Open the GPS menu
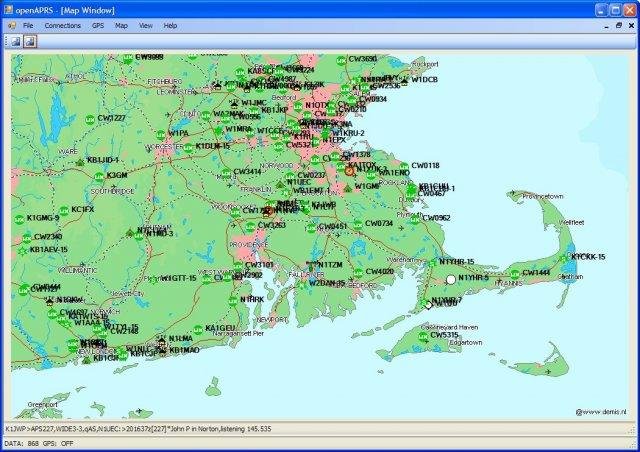The image size is (640, 452). pos(98,25)
